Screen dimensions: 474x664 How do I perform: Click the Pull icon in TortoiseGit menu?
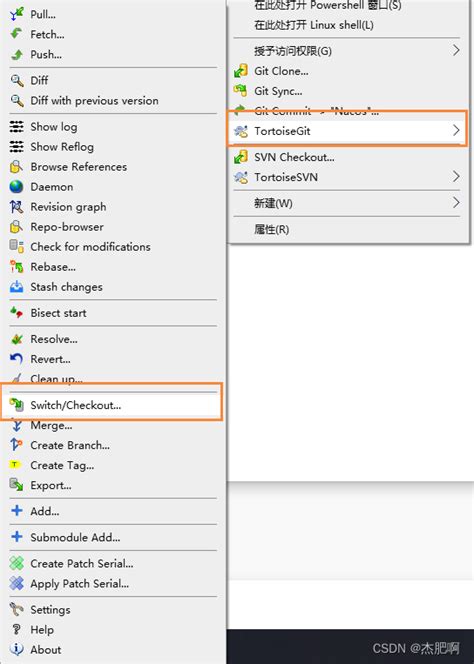pos(17,14)
